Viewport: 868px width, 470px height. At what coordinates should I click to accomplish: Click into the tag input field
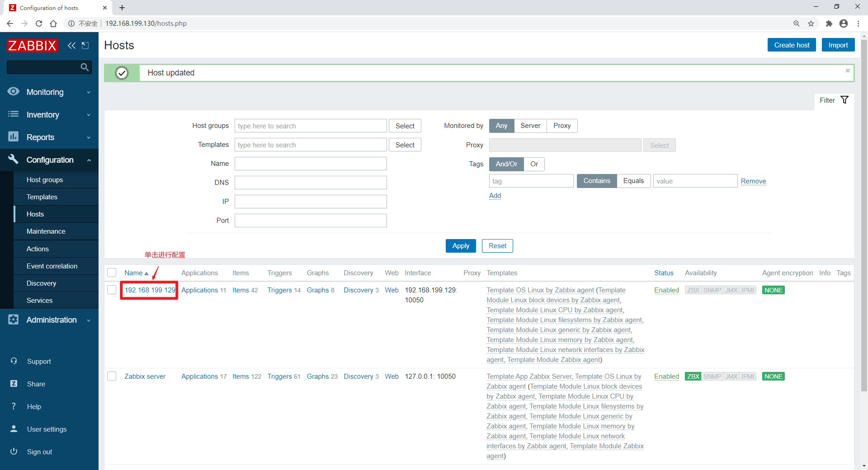(x=531, y=181)
